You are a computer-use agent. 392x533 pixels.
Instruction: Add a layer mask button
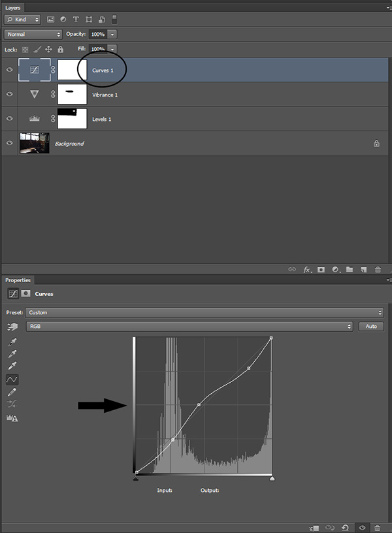pyautogui.click(x=321, y=270)
